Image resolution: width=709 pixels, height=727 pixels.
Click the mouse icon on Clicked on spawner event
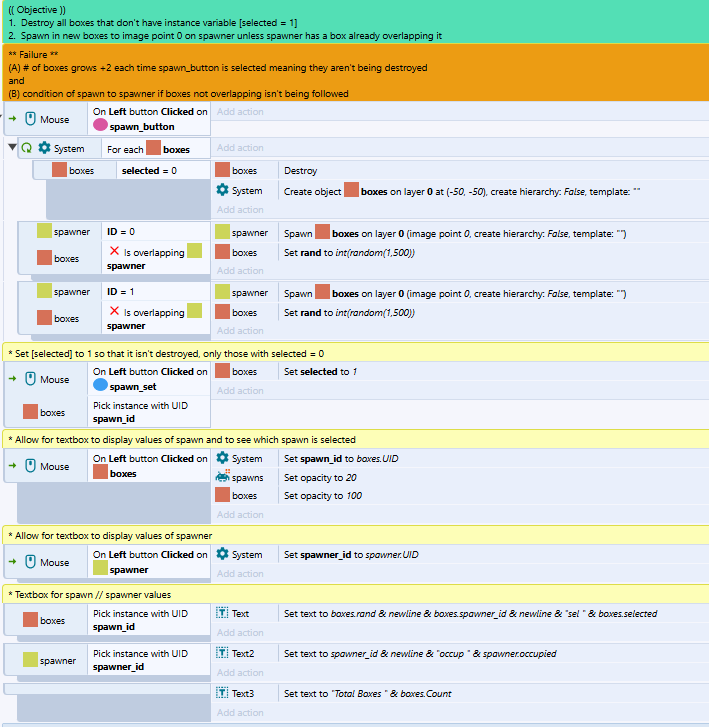pyautogui.click(x=30, y=561)
